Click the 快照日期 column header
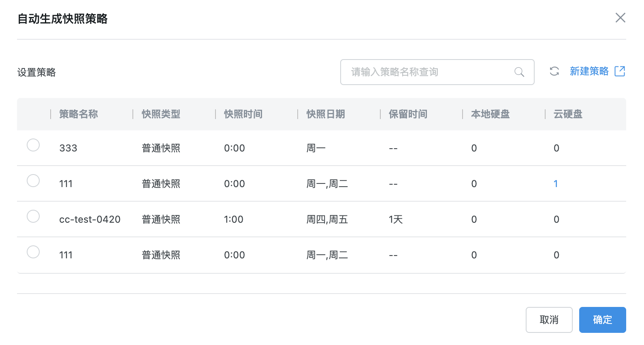 coord(326,114)
